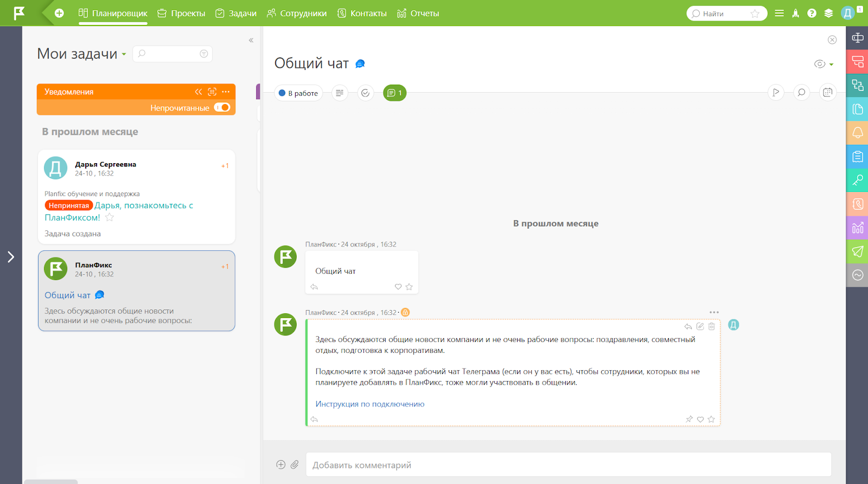Click the Добавить комментарий input field
Image resolution: width=868 pixels, height=484 pixels.
point(569,465)
